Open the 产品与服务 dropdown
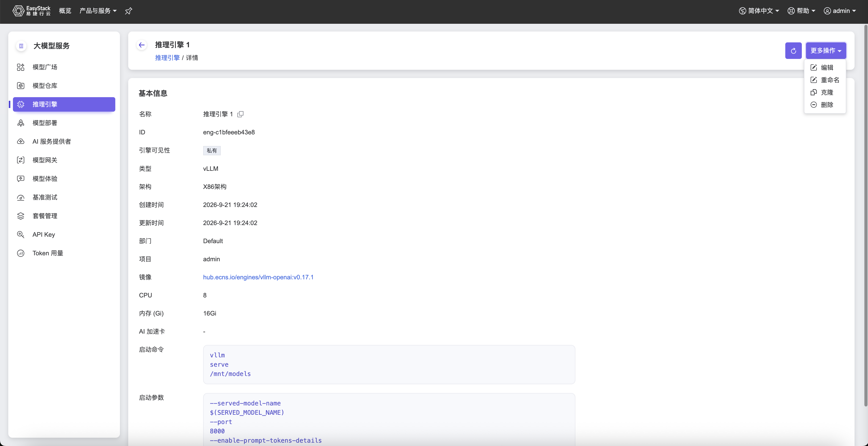The height and width of the screenshot is (446, 868). click(98, 11)
